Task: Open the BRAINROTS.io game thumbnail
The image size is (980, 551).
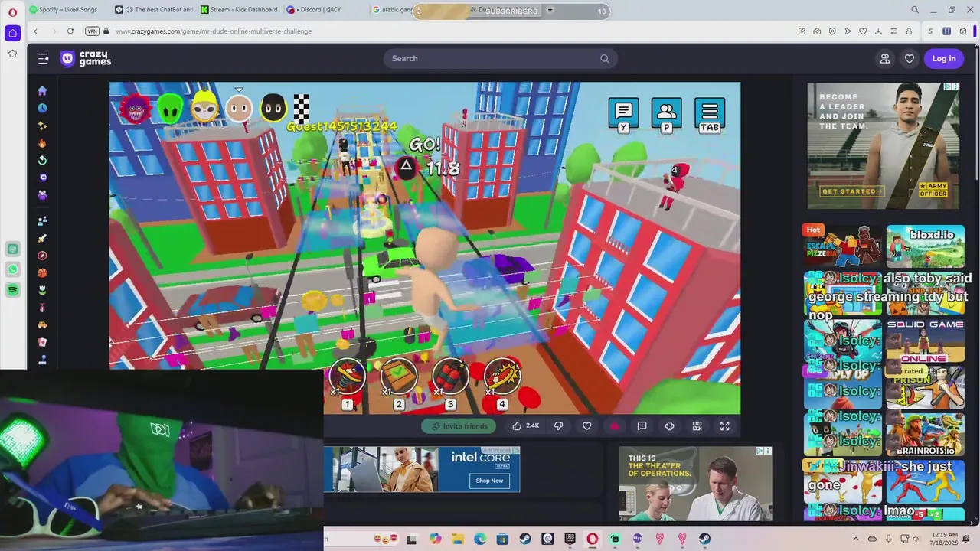Action: 925,435
